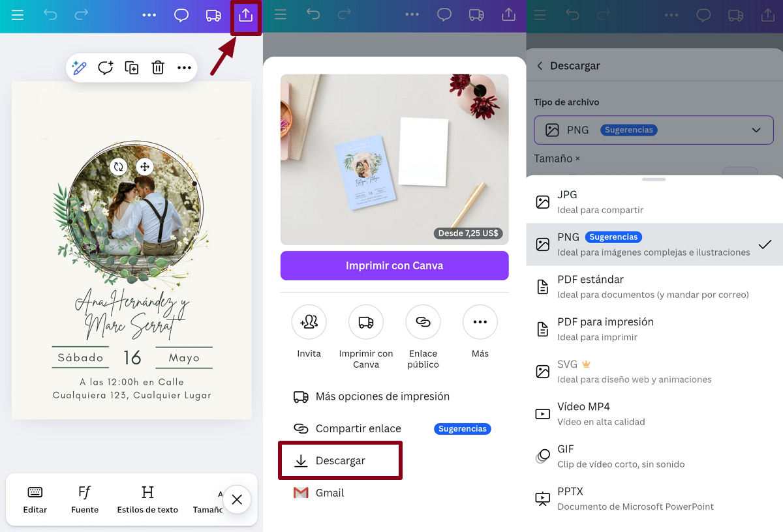Close the bottom text toolbar with the X button
This screenshot has width=783, height=532.
(237, 499)
